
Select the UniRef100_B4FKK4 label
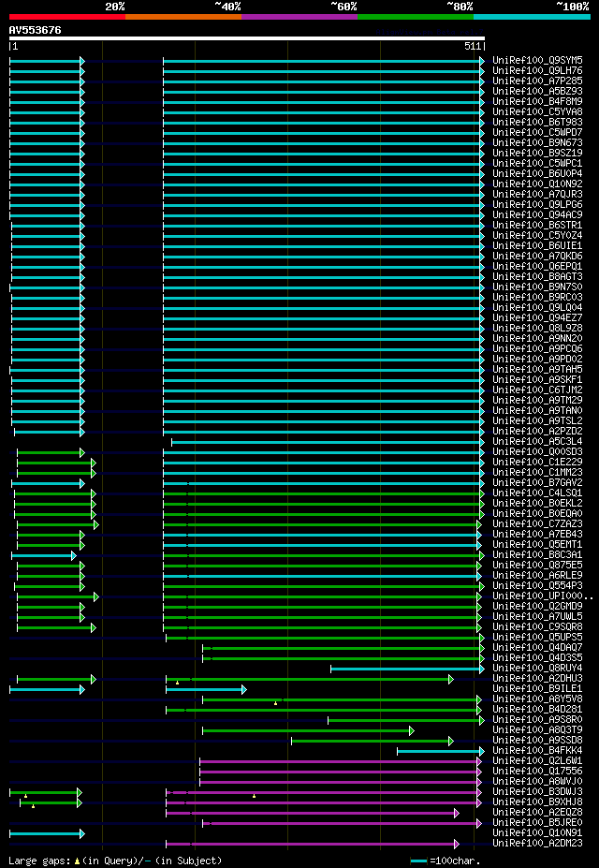tap(537, 751)
